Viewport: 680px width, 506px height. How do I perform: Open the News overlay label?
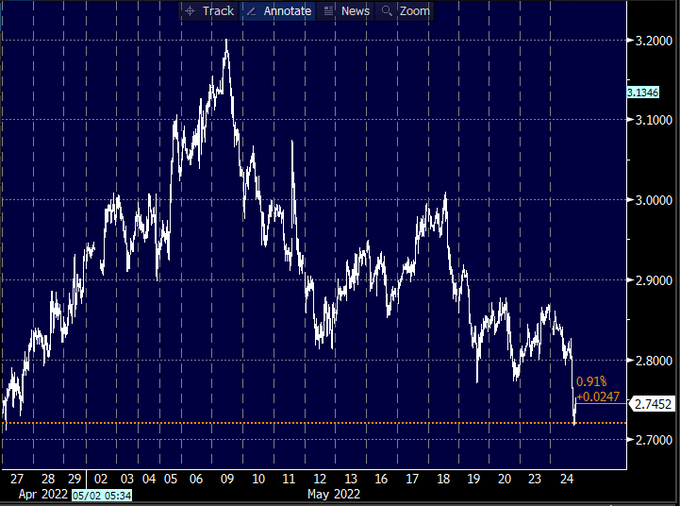355,11
